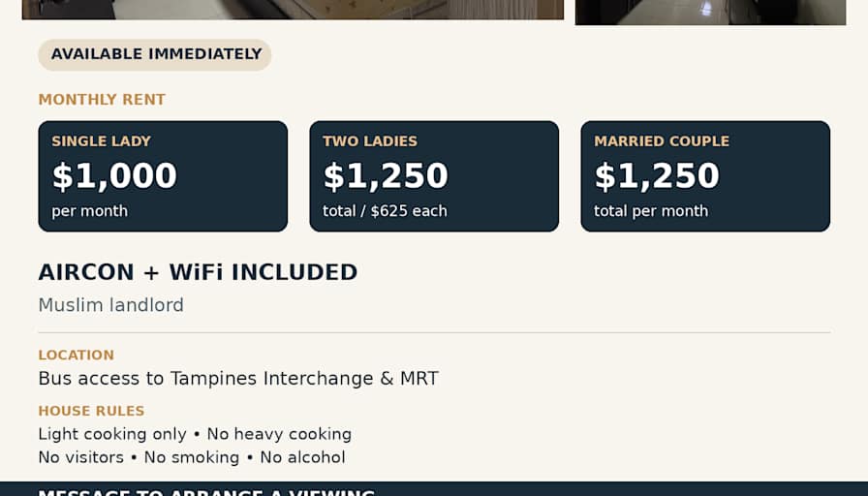Click the $1,000 price figure

pos(114,176)
